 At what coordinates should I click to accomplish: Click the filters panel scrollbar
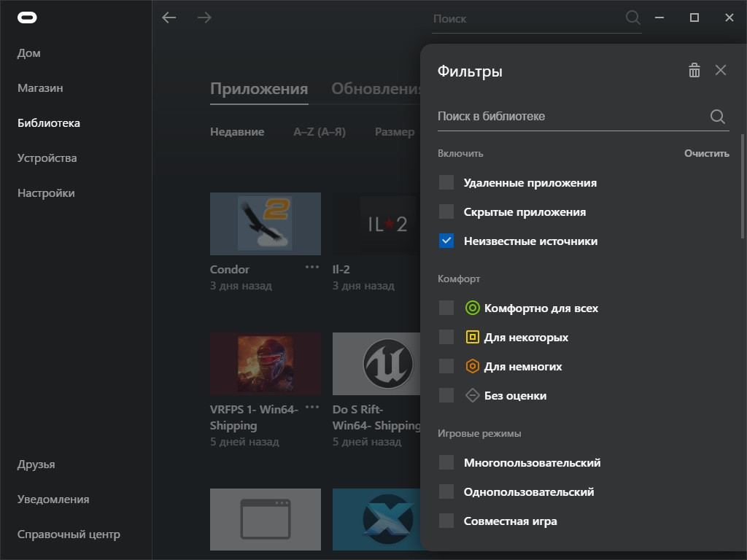coord(742,186)
